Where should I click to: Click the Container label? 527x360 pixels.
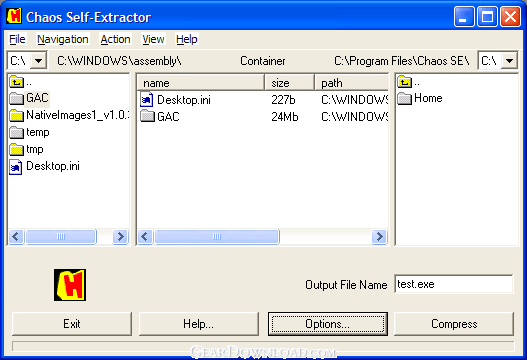tap(262, 61)
